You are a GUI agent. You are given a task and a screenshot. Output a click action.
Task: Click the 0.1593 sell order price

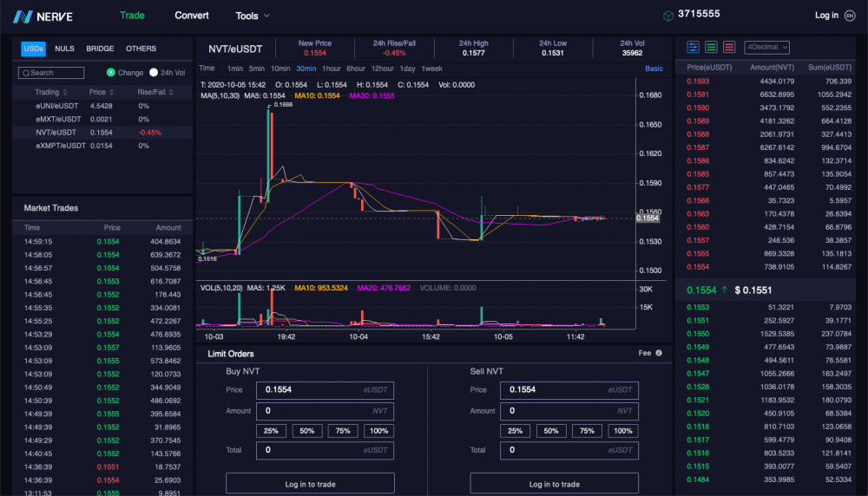(x=698, y=82)
